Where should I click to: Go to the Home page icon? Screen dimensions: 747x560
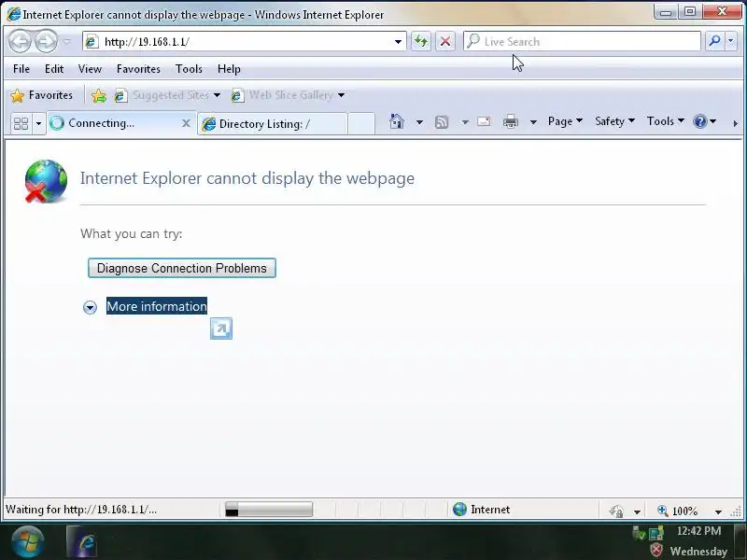(396, 122)
